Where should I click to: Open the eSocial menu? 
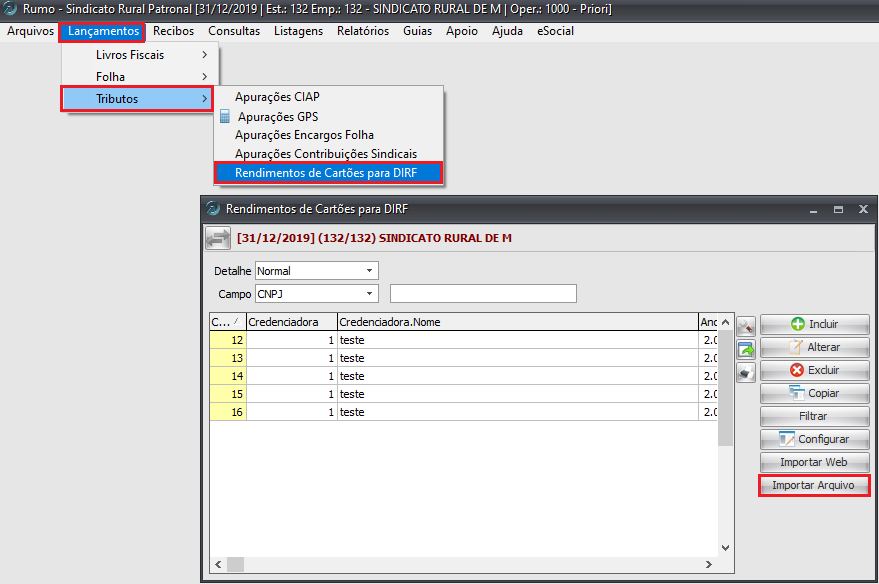(x=555, y=31)
